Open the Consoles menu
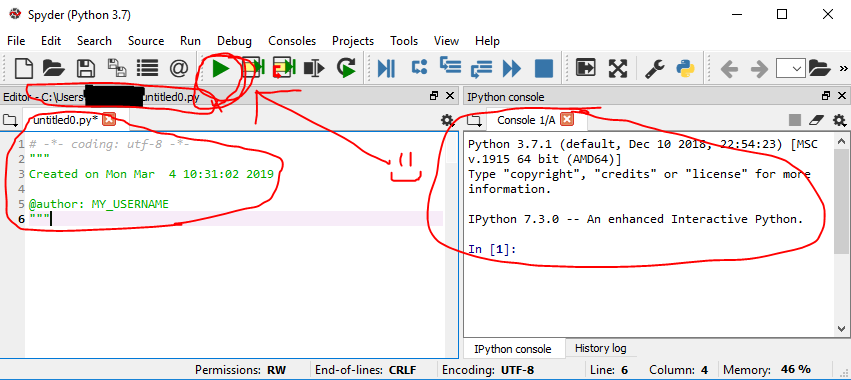This screenshot has width=851, height=380. 292,41
